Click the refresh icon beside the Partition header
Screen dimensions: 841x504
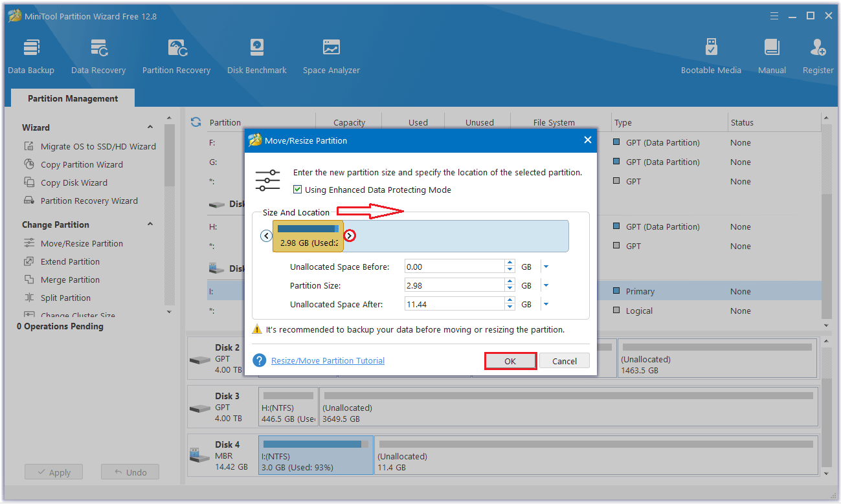tap(196, 122)
